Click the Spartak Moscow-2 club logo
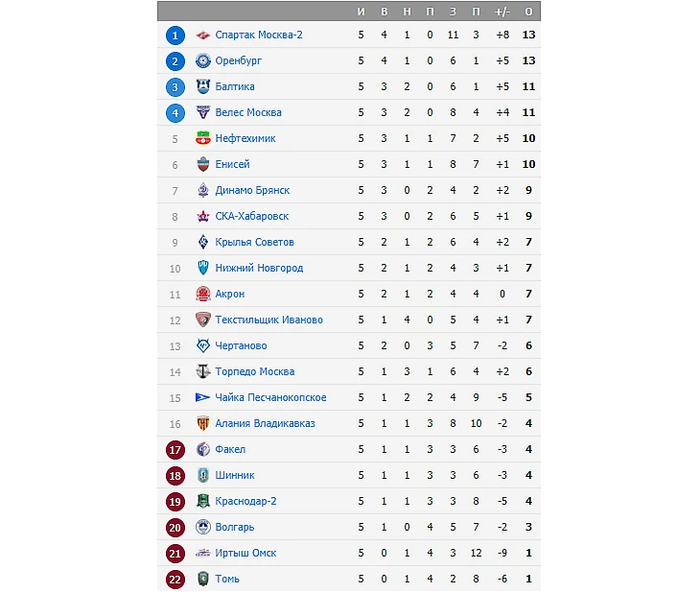 click(x=203, y=36)
